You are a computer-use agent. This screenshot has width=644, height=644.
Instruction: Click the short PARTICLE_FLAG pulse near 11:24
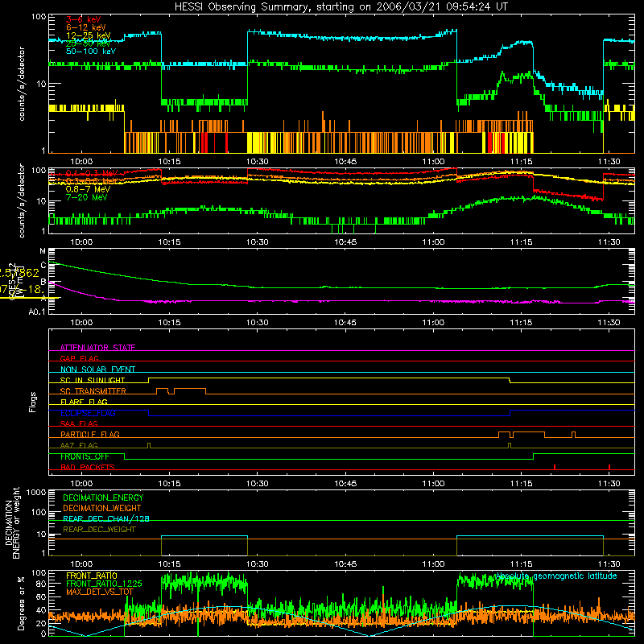coord(574,435)
